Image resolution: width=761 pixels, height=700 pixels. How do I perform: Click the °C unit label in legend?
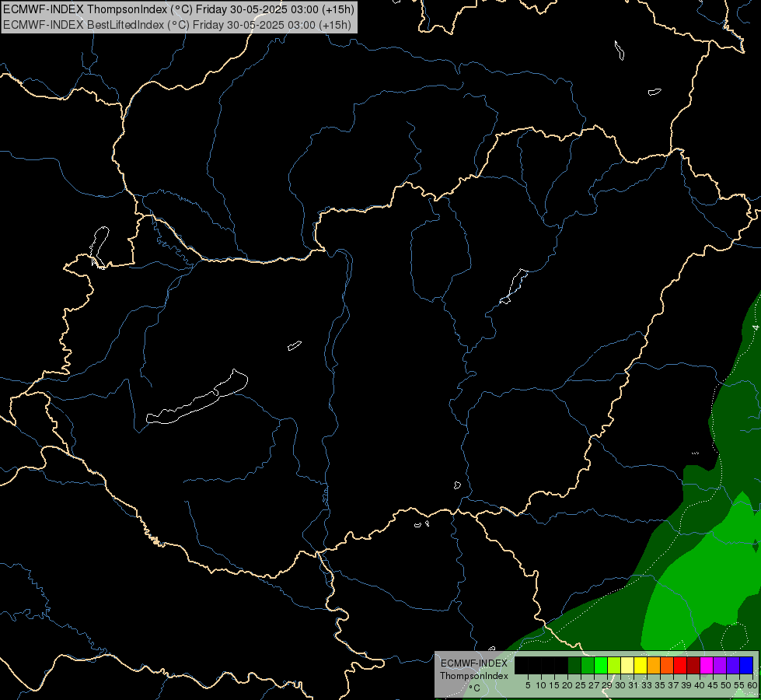pyautogui.click(x=475, y=688)
